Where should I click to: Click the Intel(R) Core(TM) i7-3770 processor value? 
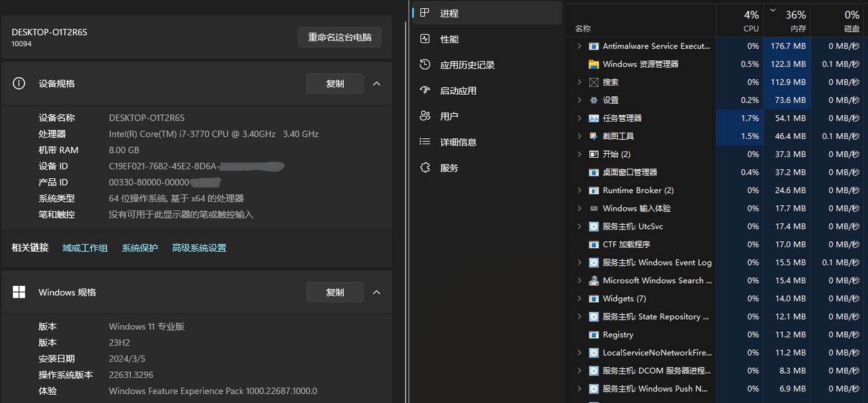click(214, 134)
